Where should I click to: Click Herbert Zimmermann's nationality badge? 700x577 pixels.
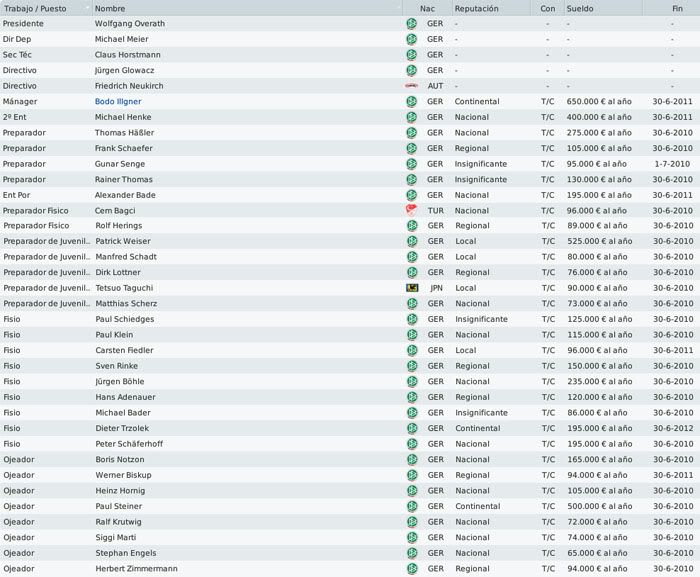click(412, 569)
